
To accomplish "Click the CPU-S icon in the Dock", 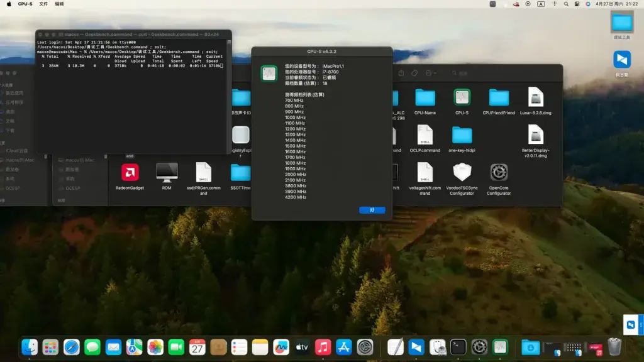I will tap(500, 347).
